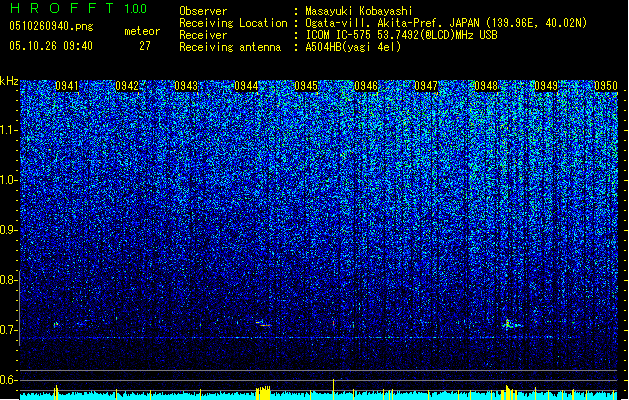
Task: Click the Observer field label
Action: click(x=203, y=11)
